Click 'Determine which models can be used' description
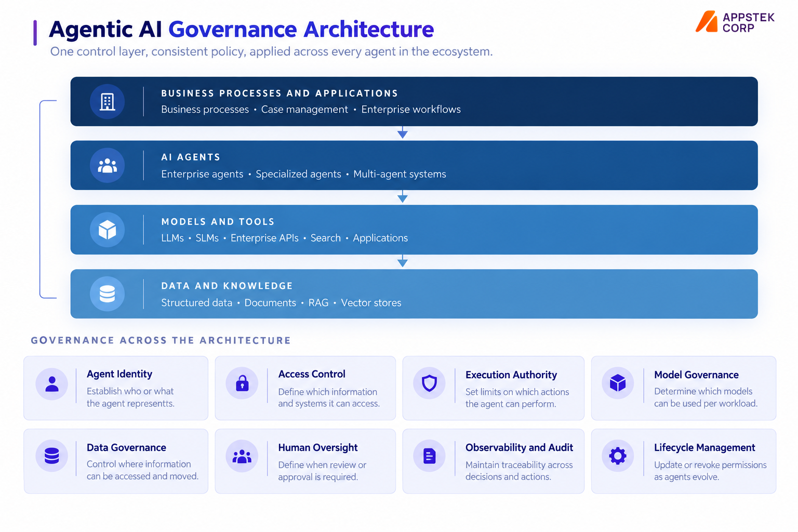The height and width of the screenshot is (532, 798). click(706, 397)
